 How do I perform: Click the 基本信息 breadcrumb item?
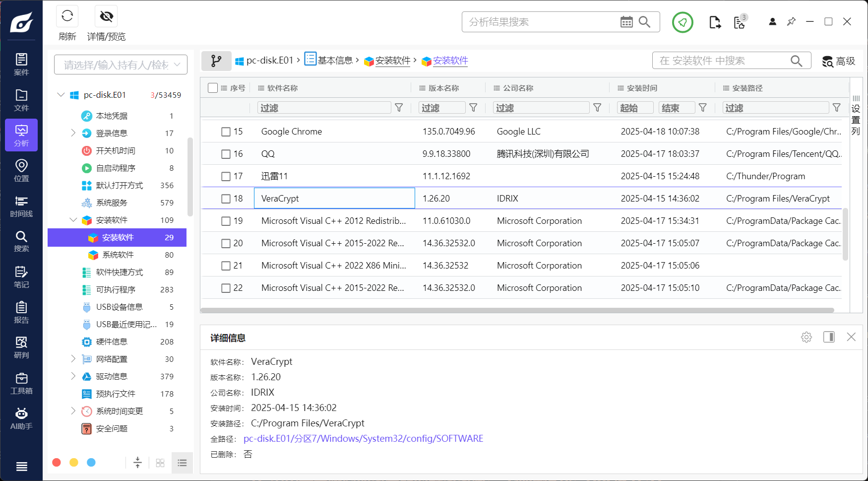point(329,60)
